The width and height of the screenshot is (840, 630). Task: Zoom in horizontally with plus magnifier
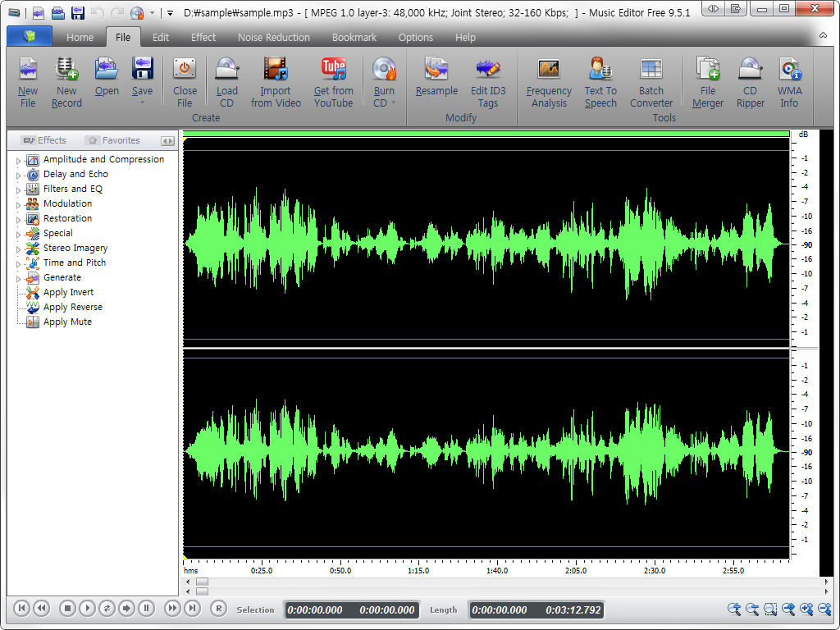[x=734, y=609]
